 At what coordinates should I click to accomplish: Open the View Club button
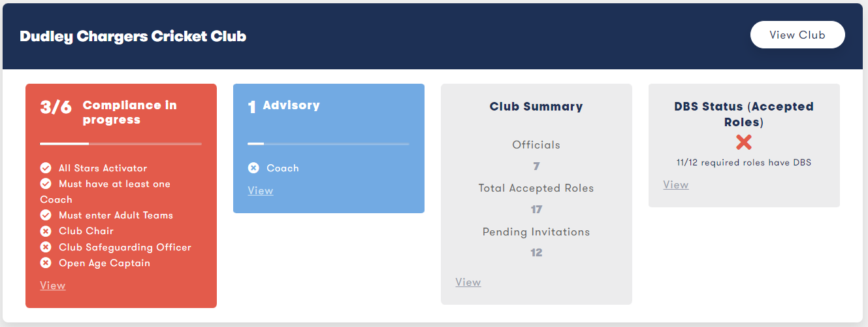(797, 35)
